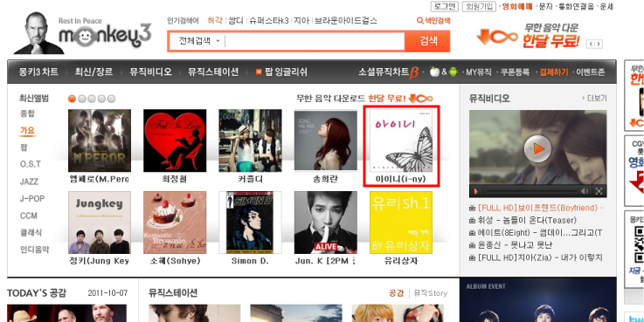
Task: Click popular search term 허각
Action: tap(215, 21)
